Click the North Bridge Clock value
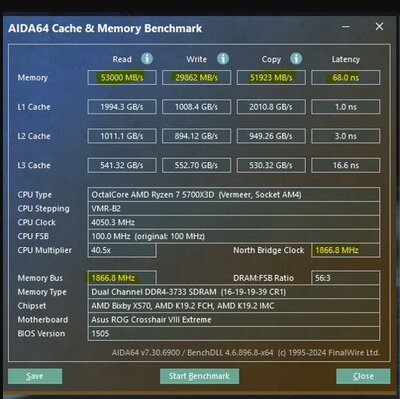 pos(346,250)
